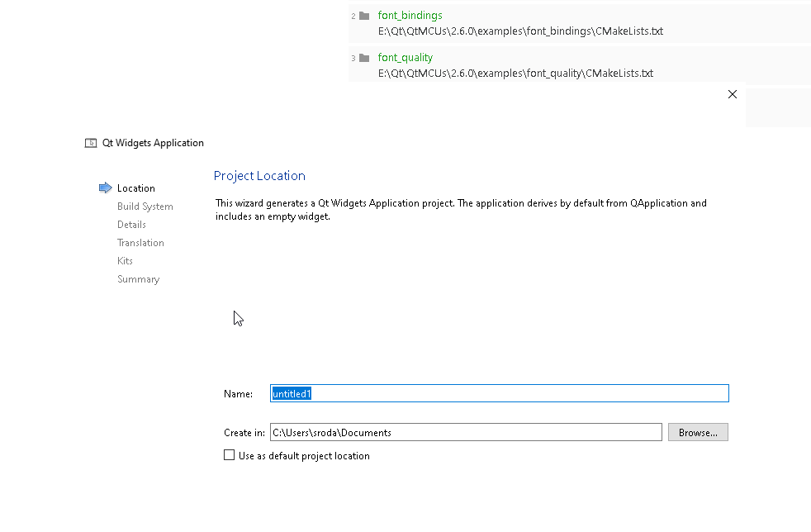This screenshot has height=532, width=811.
Task: Open the font_quality recent project
Action: point(405,58)
